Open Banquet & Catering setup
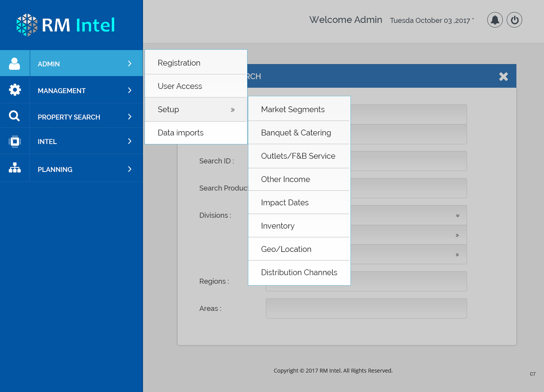The image size is (544, 392). (296, 132)
